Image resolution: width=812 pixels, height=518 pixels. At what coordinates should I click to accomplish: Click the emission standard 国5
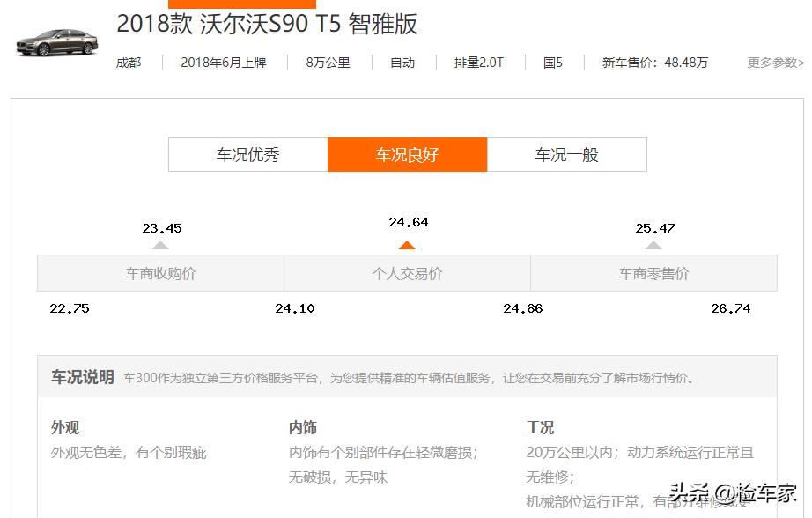tap(552, 63)
